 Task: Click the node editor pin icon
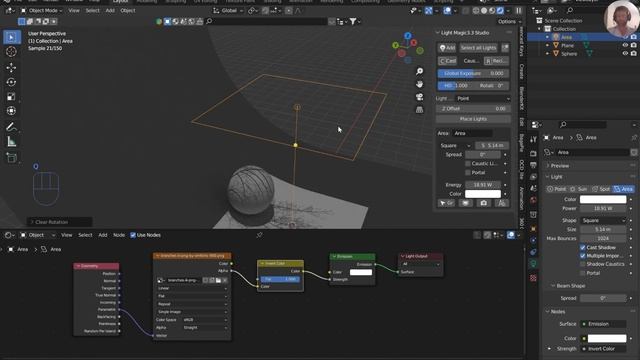259,235
